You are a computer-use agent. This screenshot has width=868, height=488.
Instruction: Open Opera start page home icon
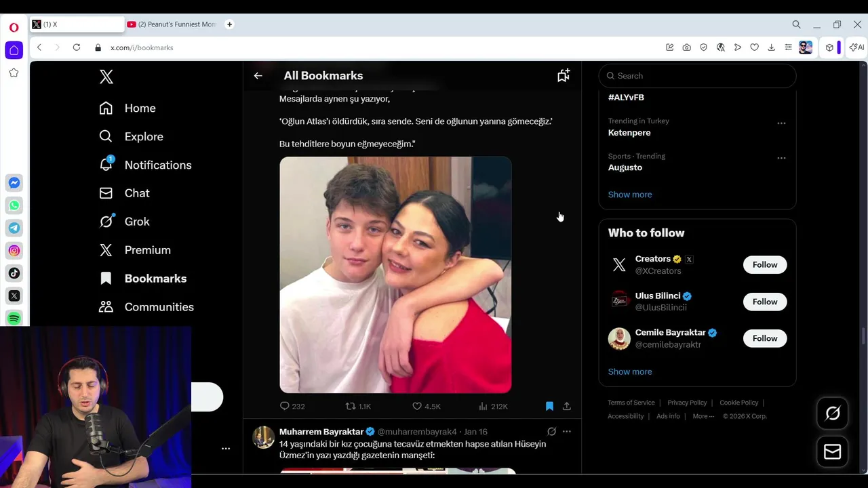pyautogui.click(x=14, y=50)
